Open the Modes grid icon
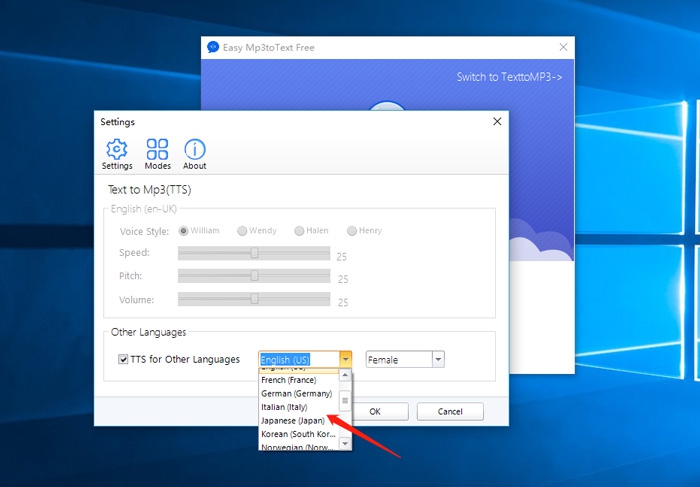Viewport: 700px width, 487px height. 157,150
